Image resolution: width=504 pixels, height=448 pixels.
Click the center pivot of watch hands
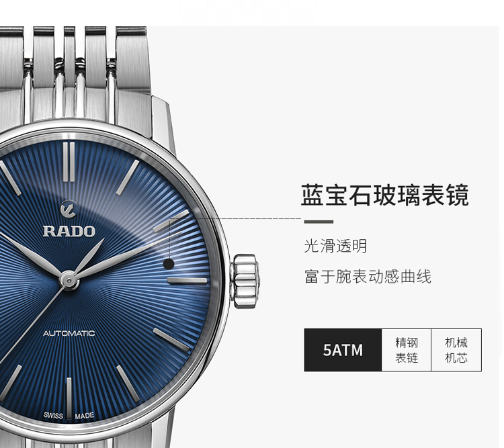69,281
